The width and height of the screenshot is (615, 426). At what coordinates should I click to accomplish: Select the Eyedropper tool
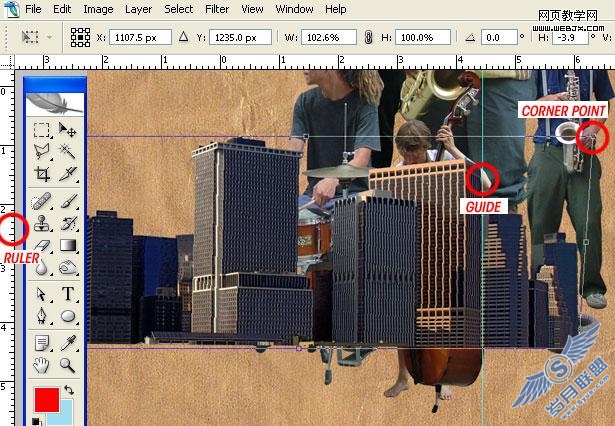click(x=68, y=343)
